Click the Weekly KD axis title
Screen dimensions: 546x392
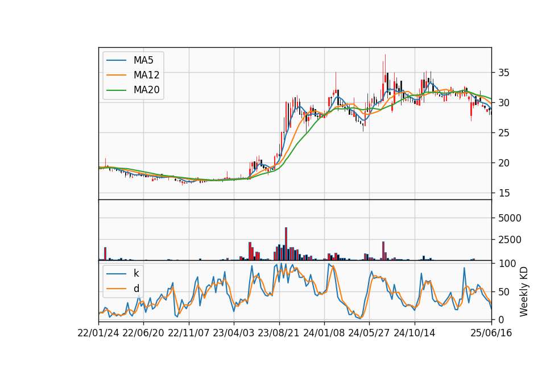524,292
